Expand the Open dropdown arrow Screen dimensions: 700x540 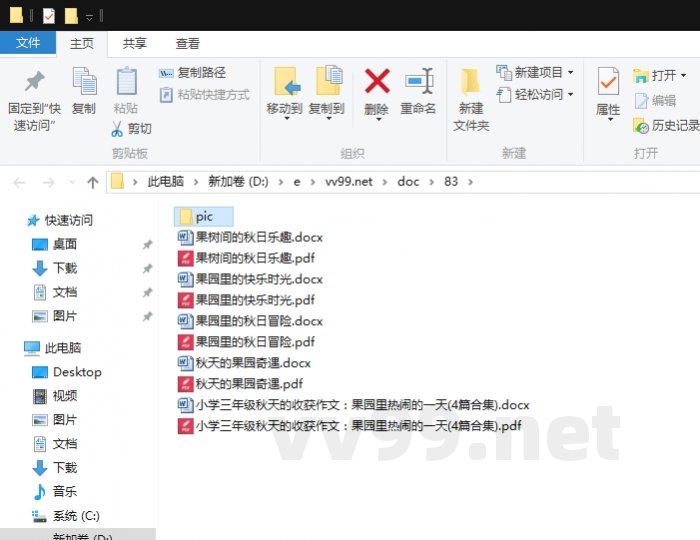[683, 75]
